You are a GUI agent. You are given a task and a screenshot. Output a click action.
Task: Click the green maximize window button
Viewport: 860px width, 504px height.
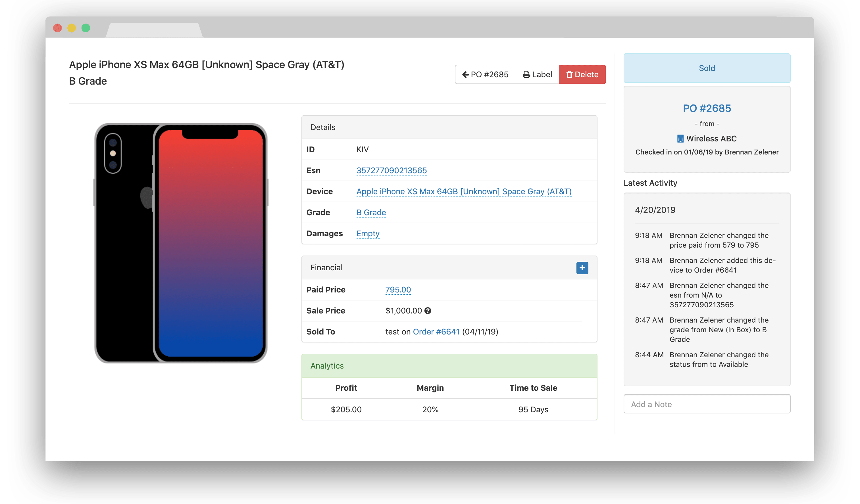click(x=86, y=28)
